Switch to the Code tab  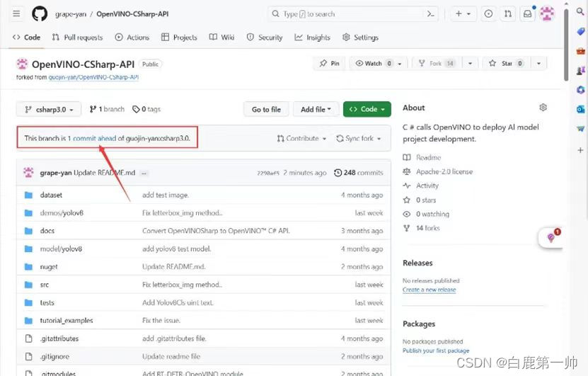pos(27,37)
